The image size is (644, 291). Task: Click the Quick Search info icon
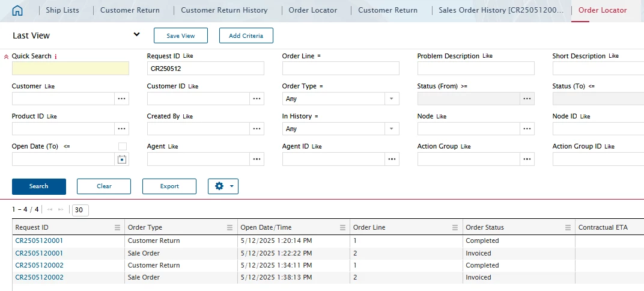tap(55, 57)
